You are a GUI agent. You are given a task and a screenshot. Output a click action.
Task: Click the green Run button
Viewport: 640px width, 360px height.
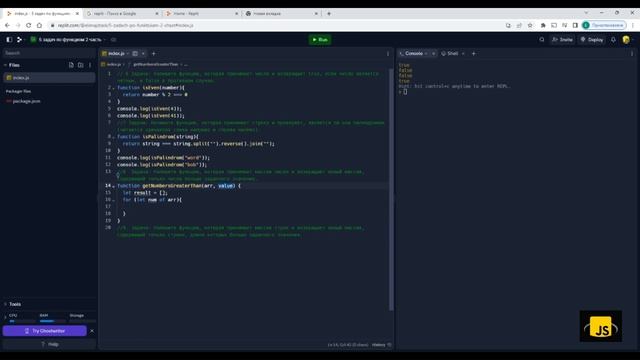320,40
